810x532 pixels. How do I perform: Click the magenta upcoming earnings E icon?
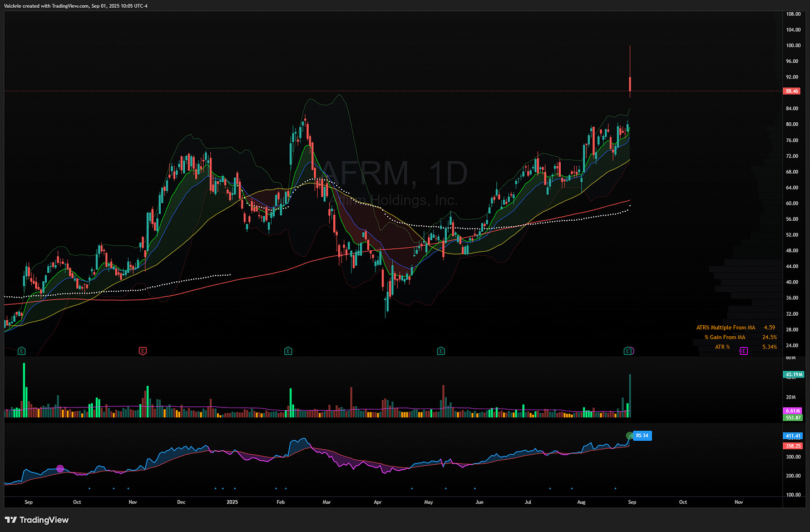click(x=743, y=351)
